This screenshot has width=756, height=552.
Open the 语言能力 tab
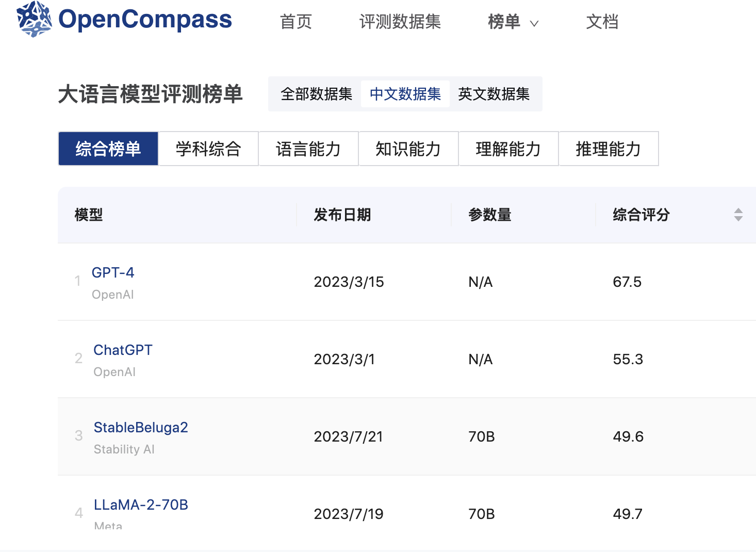[x=308, y=149]
